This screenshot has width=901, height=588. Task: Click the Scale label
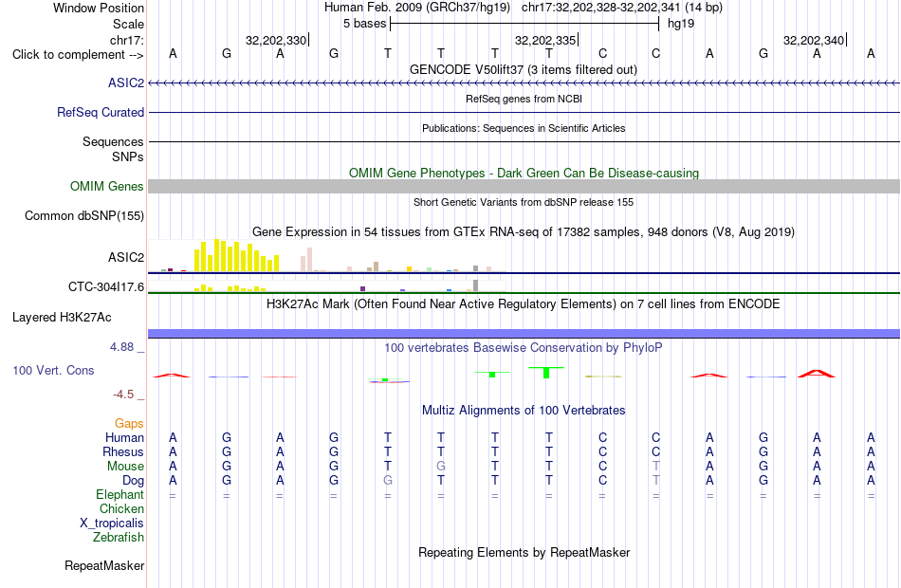click(128, 24)
